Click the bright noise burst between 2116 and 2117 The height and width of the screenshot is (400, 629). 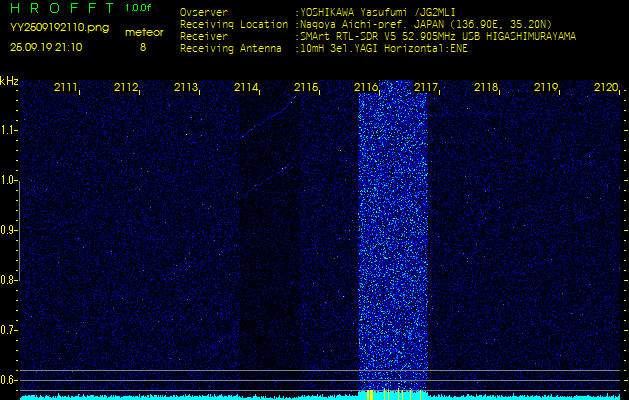tap(393, 237)
